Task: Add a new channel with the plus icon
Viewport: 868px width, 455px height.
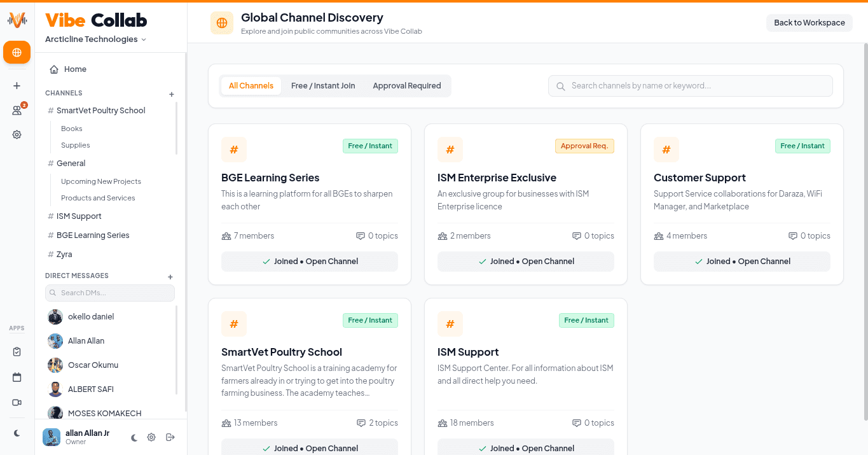Action: click(x=171, y=94)
